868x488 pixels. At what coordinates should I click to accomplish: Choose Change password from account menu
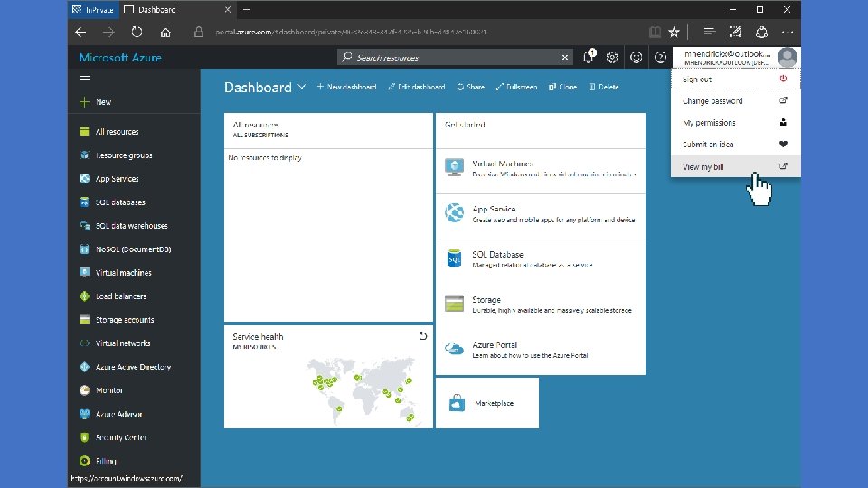[x=736, y=100]
